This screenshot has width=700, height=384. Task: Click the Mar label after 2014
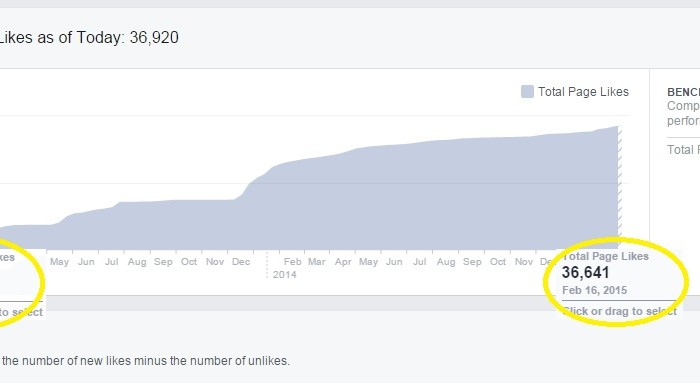tap(317, 262)
